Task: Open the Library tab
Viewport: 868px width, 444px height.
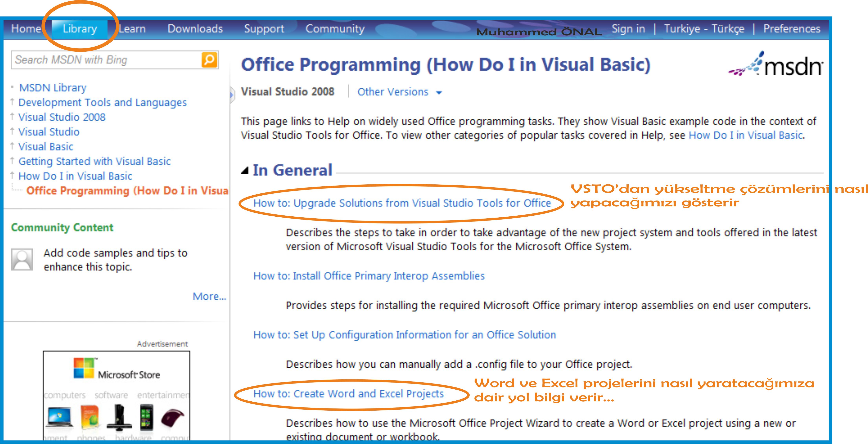Action: pyautogui.click(x=80, y=29)
